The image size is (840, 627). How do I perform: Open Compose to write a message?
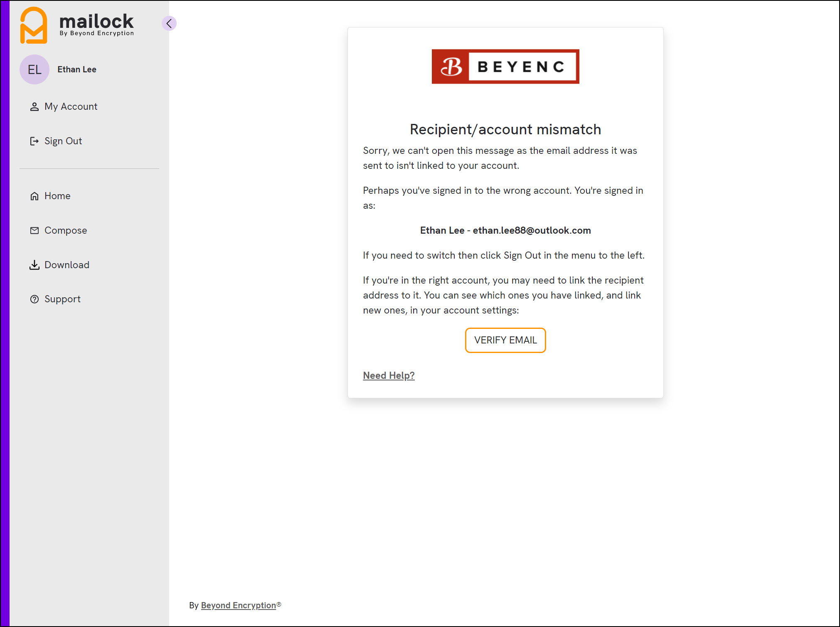pos(65,230)
